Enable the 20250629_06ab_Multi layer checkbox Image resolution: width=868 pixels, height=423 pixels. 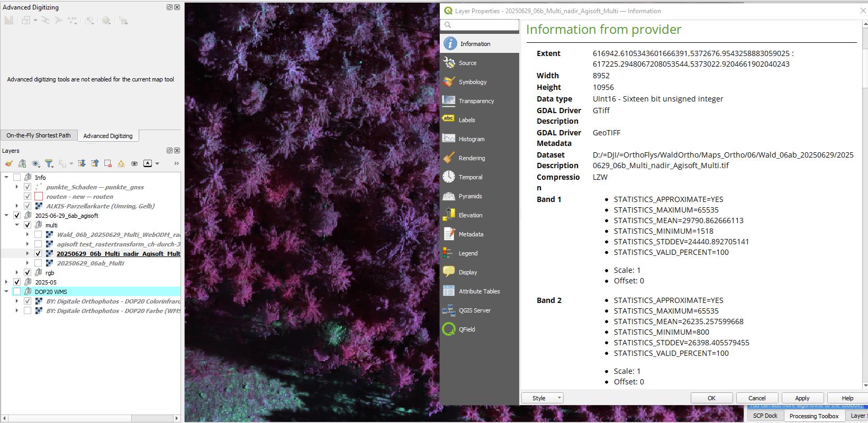coord(38,263)
